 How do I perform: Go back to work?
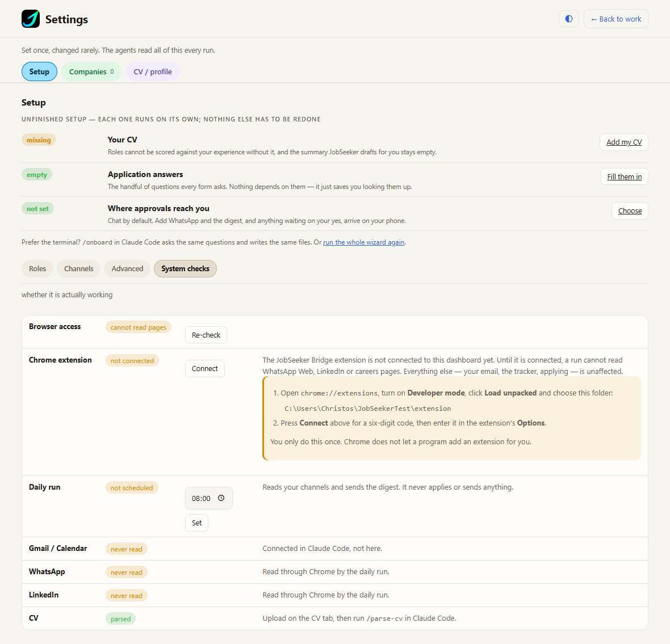(x=615, y=19)
